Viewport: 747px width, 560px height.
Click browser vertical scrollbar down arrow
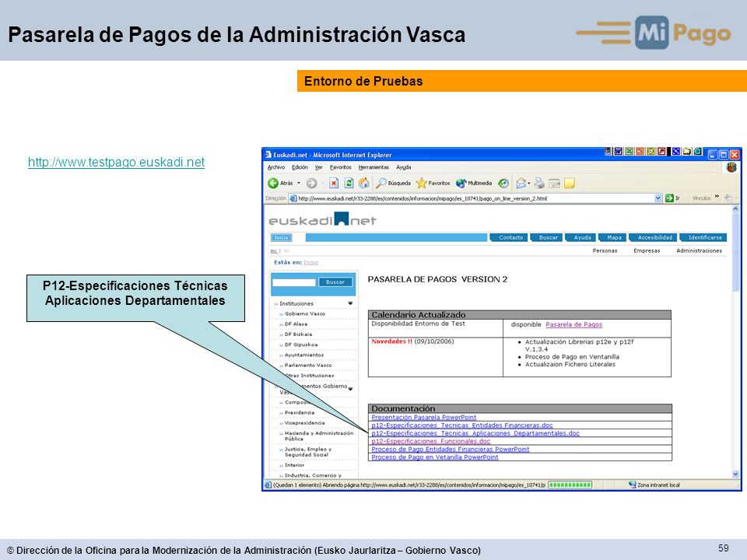click(x=735, y=474)
